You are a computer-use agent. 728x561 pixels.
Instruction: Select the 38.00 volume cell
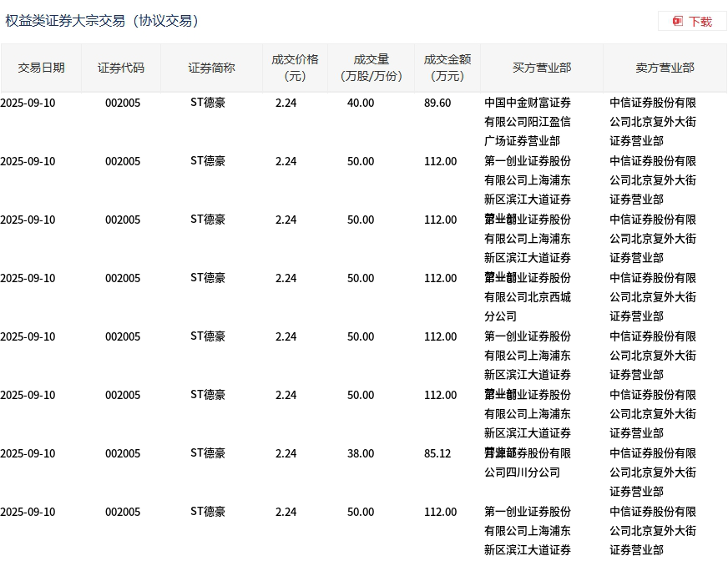click(361, 453)
